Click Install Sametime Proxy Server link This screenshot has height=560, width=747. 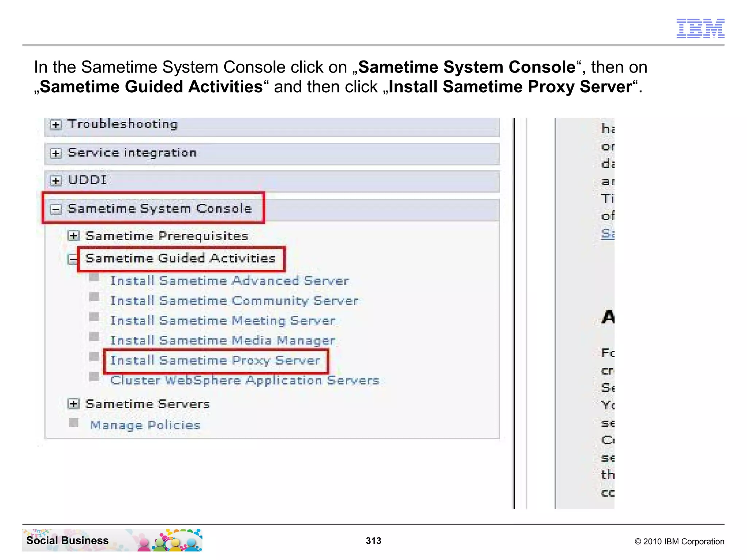click(215, 361)
